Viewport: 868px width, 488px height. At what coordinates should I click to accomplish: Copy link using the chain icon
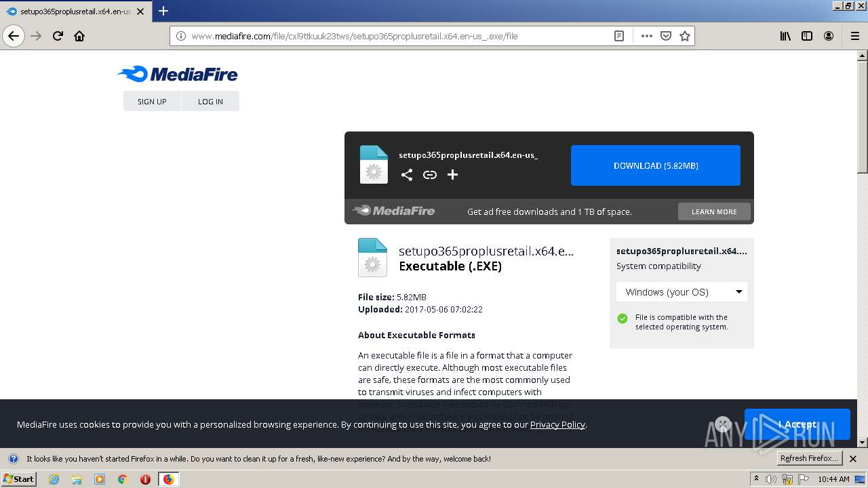430,175
